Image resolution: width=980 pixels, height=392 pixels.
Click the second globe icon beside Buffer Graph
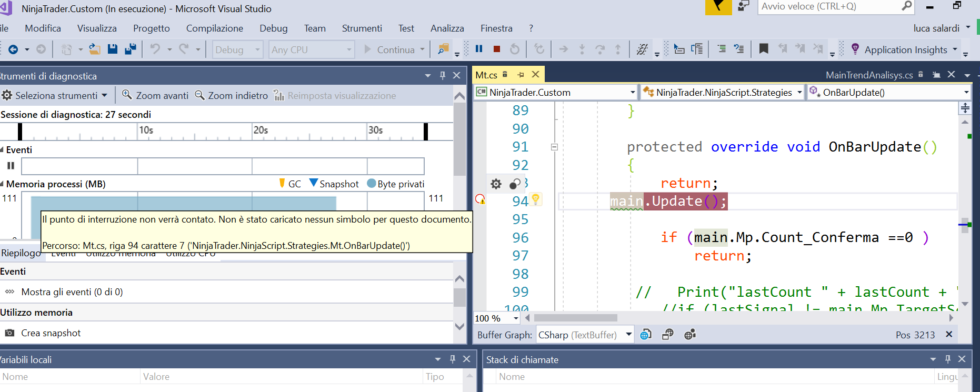[x=668, y=335]
